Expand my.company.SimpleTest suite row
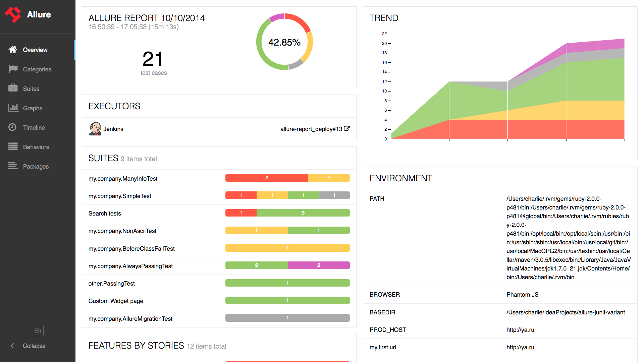Viewport: 644px width, 362px height. pos(120,195)
